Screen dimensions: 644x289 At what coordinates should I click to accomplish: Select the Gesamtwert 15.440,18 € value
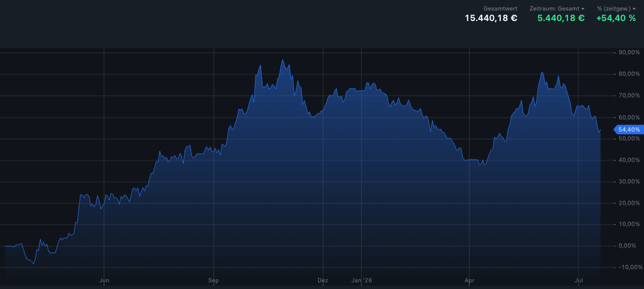(x=491, y=18)
